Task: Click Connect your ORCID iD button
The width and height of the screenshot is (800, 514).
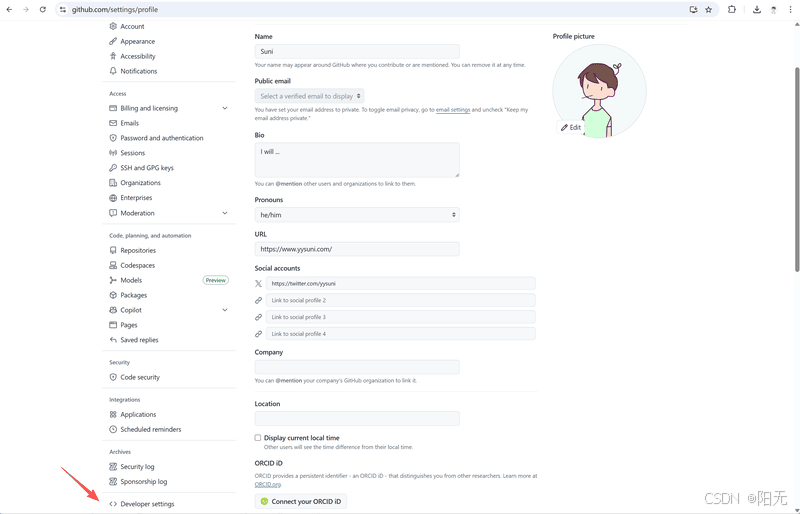Action: (x=301, y=501)
